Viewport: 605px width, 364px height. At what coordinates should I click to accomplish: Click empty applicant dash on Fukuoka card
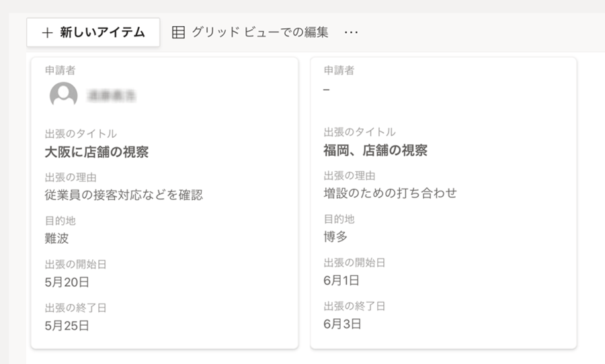(327, 89)
